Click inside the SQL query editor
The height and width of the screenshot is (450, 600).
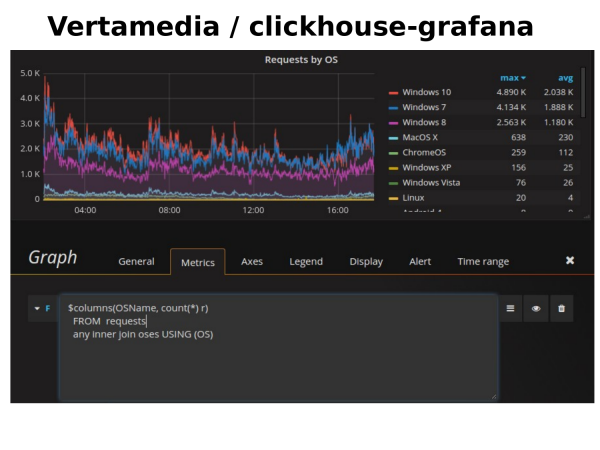coord(277,360)
